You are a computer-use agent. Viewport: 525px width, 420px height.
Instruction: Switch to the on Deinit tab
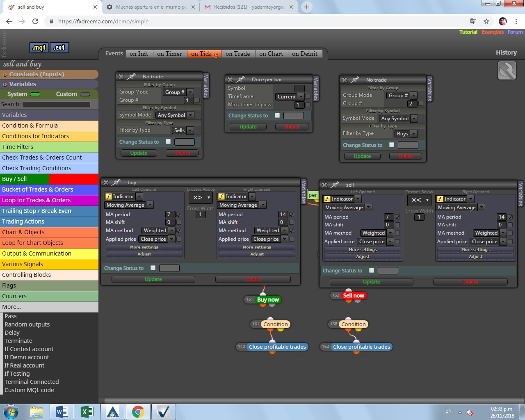pos(305,54)
